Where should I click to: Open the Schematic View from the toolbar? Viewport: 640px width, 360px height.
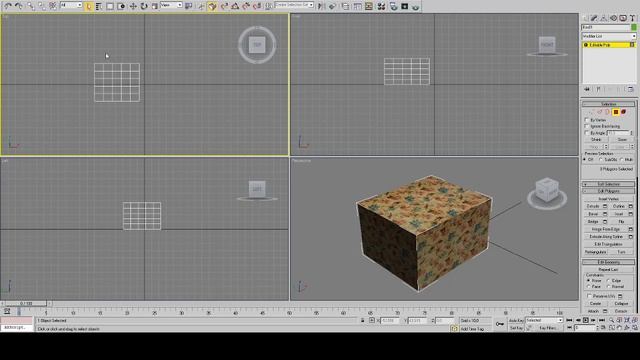(368, 6)
